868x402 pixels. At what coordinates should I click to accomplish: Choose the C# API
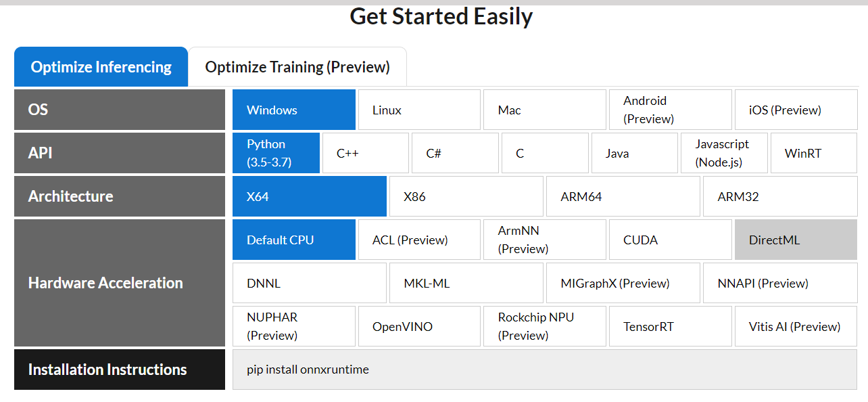(x=455, y=152)
